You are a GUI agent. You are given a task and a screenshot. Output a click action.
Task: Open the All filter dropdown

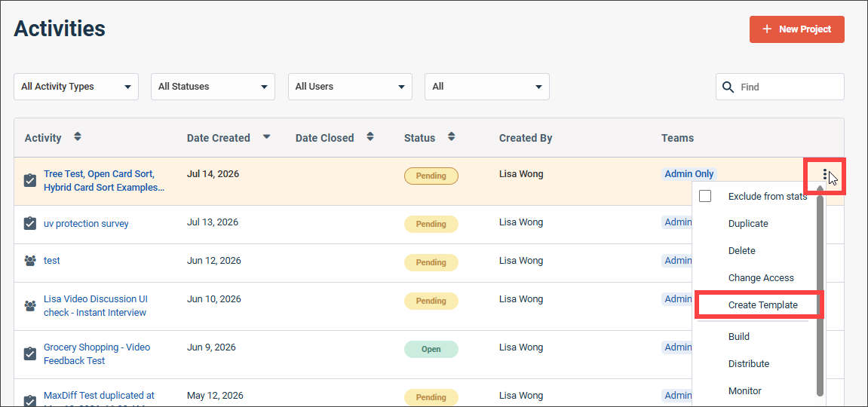(487, 87)
